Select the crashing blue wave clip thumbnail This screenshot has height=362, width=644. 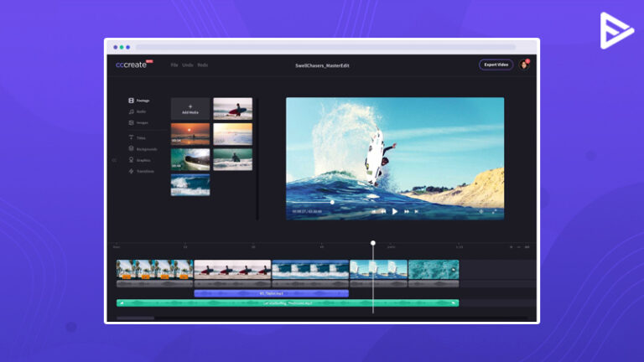point(190,184)
